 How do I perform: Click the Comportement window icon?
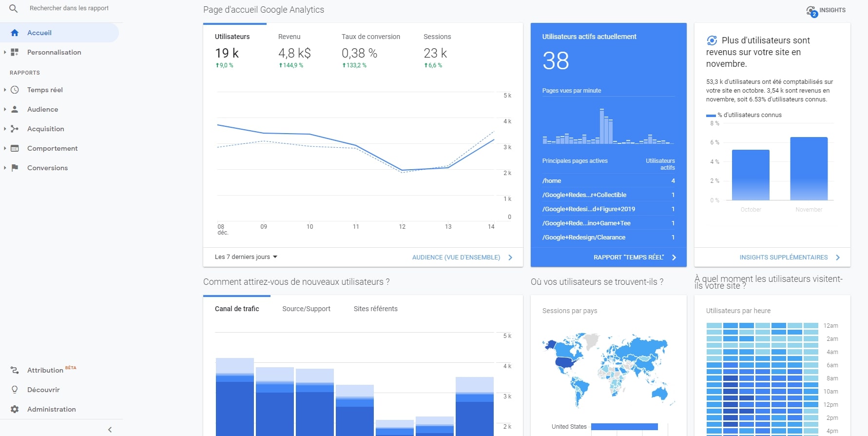coord(15,148)
